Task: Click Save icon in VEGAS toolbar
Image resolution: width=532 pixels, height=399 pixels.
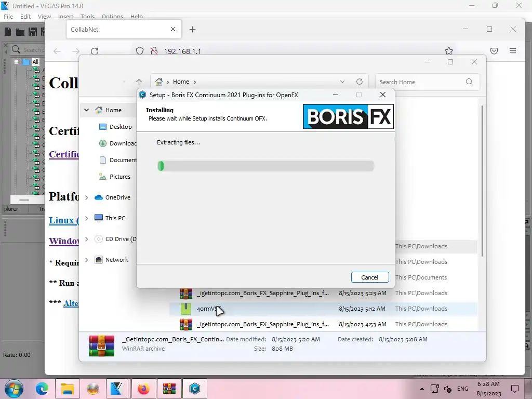Action: pyautogui.click(x=33, y=32)
